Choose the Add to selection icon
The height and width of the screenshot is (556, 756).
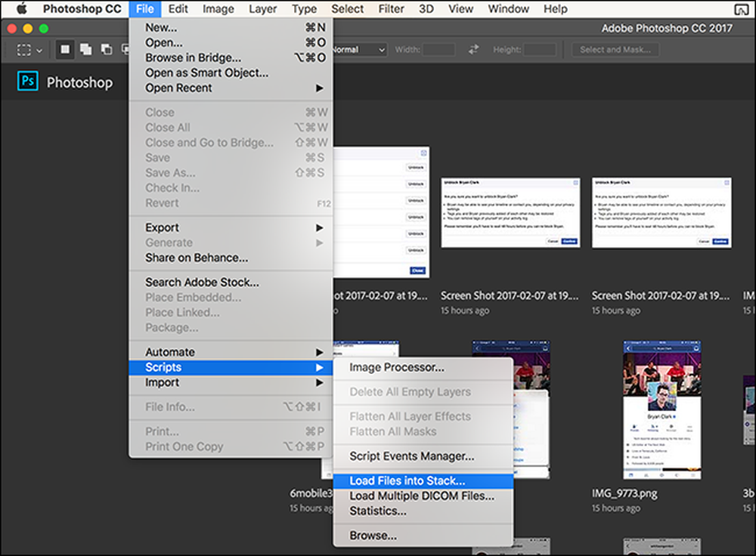click(86, 49)
